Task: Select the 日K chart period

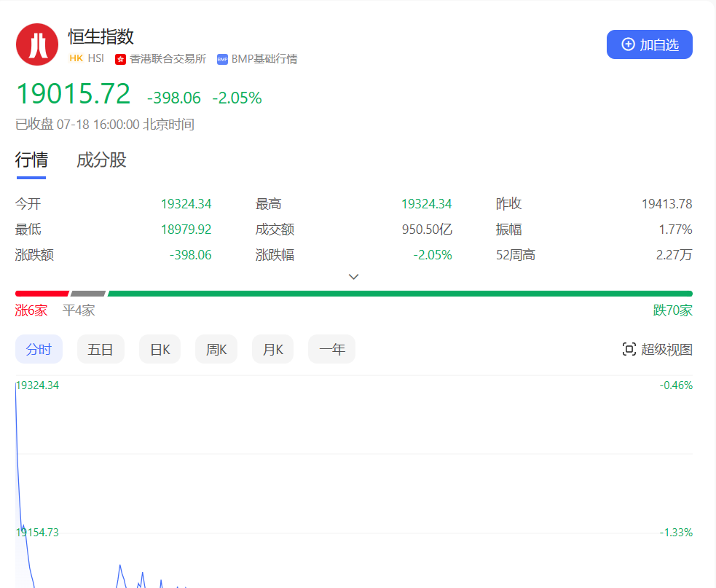Action: pos(160,349)
